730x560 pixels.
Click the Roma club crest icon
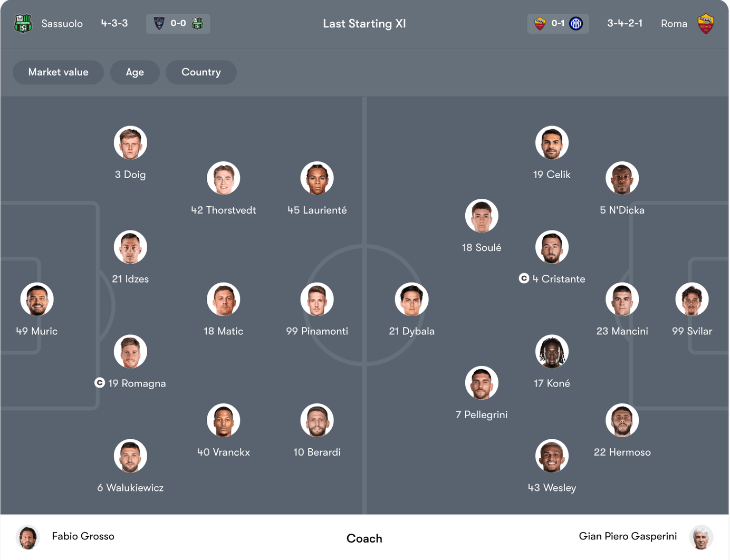click(x=705, y=24)
